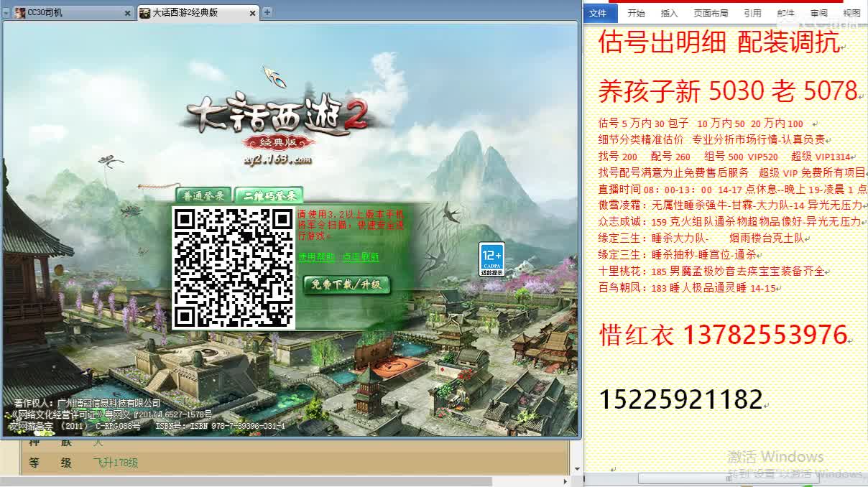This screenshot has height=487, width=868.
Task: Click the 点击刷新 link to refresh QR
Action: point(361,257)
